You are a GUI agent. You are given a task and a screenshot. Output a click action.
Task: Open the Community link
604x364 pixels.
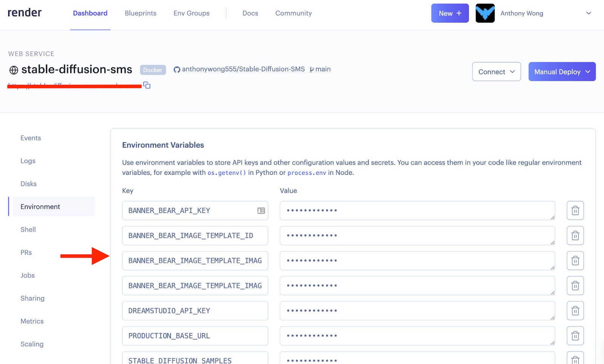[x=294, y=13]
